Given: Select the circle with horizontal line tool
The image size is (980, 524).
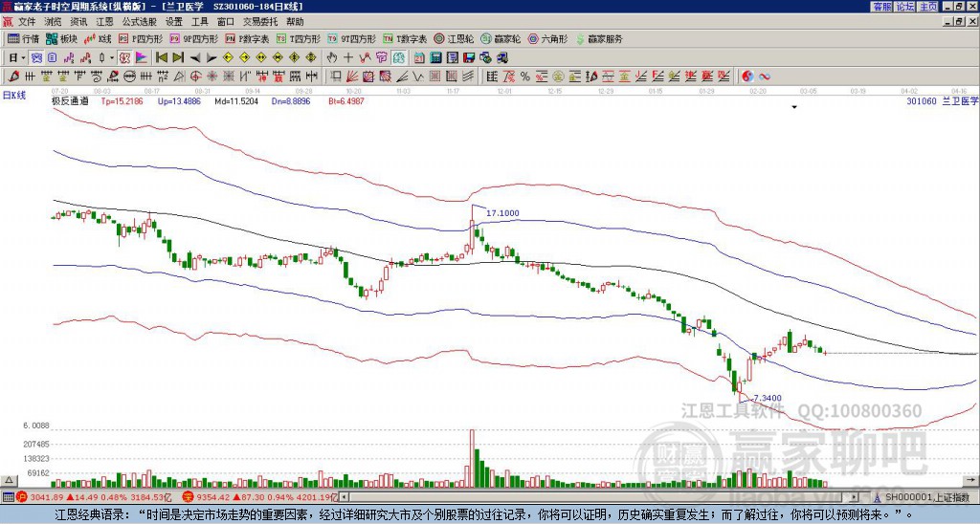Looking at the screenshot, I should coord(129,76).
